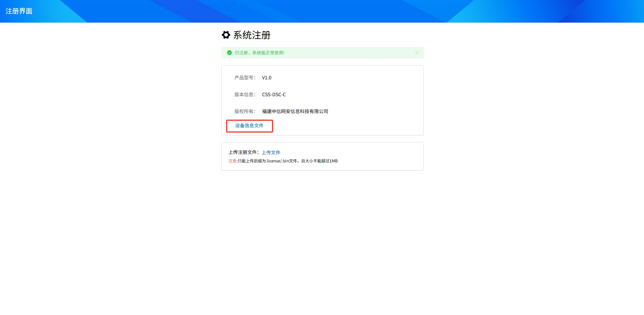
Task: Click the 产品型号 field label
Action: 243,78
